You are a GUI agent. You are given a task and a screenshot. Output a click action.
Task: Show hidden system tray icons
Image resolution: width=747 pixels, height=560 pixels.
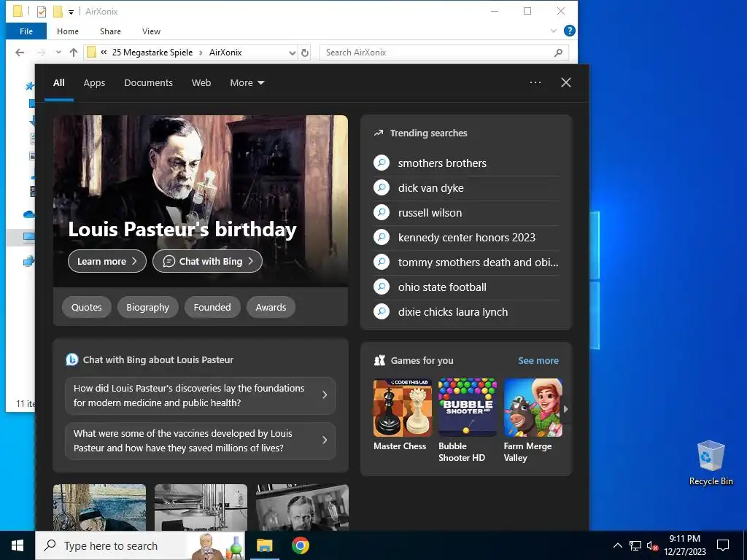coord(617,545)
